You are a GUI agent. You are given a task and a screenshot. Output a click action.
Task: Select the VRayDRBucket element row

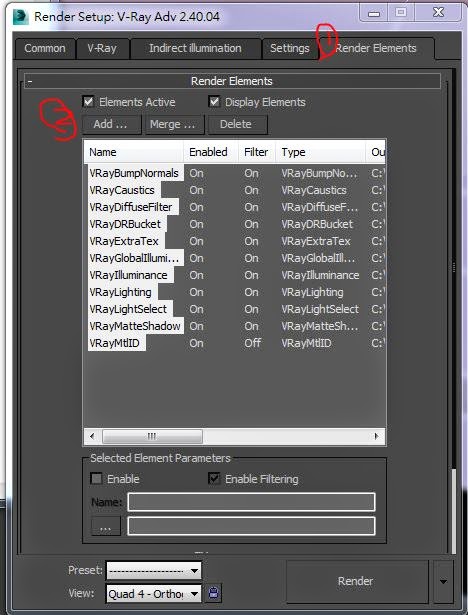pos(235,224)
